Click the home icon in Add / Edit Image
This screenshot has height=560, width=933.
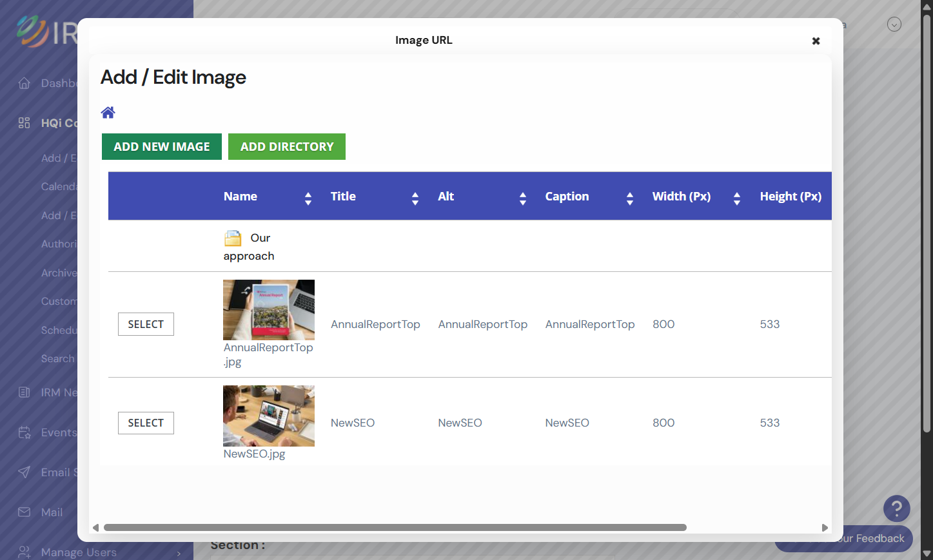pyautogui.click(x=108, y=113)
